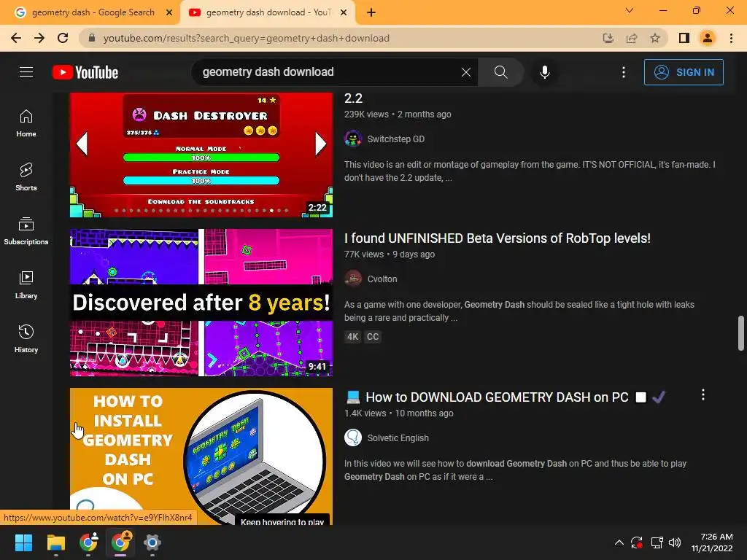Go back with the browser back arrow
Viewport: 747px width, 560px height.
pos(16,38)
